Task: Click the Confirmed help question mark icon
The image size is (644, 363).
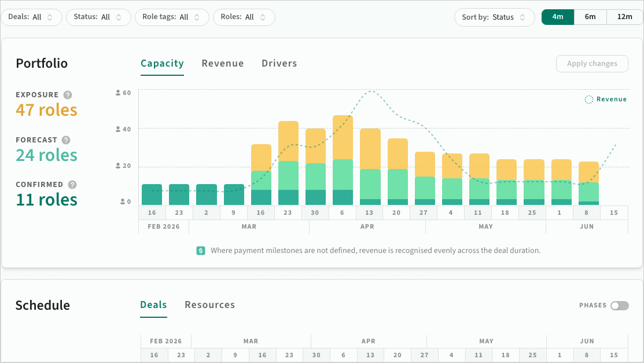Action: point(72,185)
